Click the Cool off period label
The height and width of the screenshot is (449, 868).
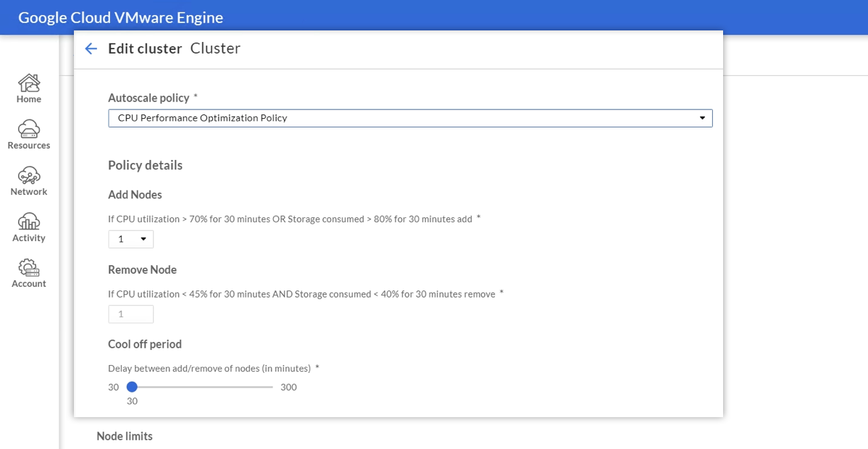[144, 345]
